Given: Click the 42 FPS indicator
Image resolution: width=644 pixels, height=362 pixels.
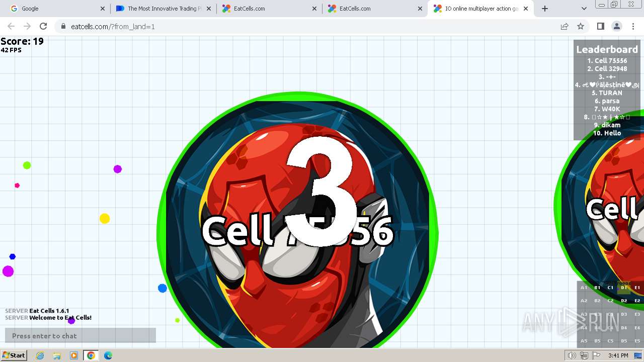Looking at the screenshot, I should [11, 50].
